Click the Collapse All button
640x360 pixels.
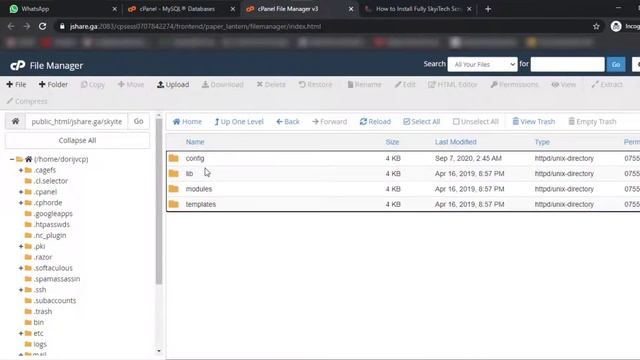tap(77, 140)
